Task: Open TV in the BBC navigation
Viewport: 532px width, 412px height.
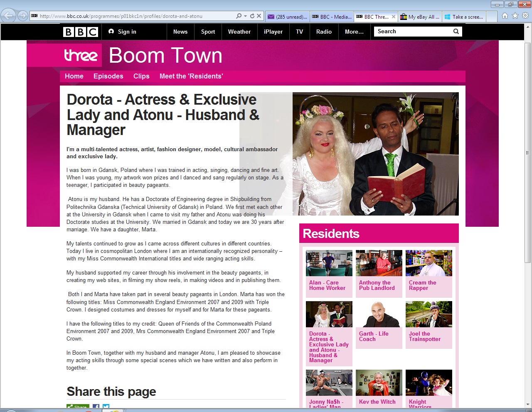Action: 299,32
